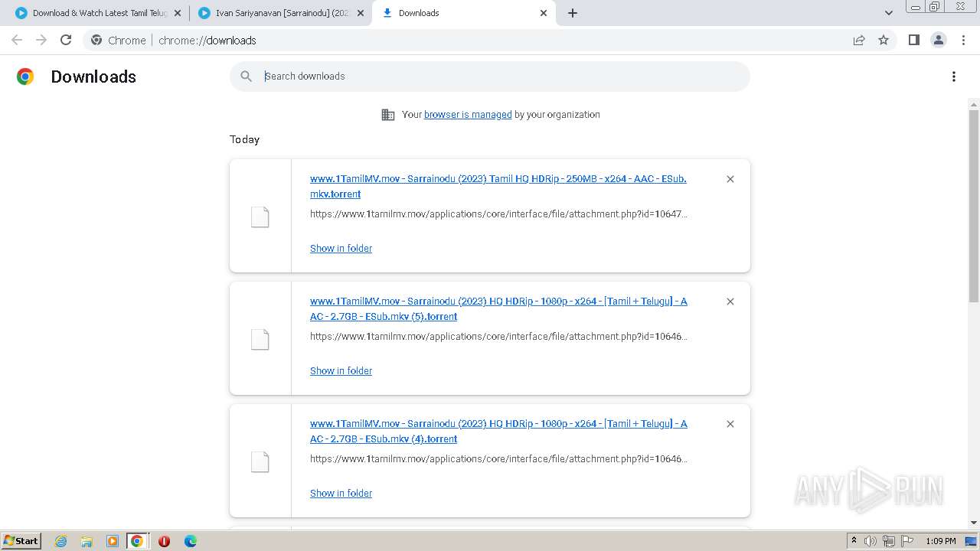Remove the ESub.mkv (5).torrent entry
Image resolution: width=980 pixels, height=551 pixels.
[x=730, y=302]
